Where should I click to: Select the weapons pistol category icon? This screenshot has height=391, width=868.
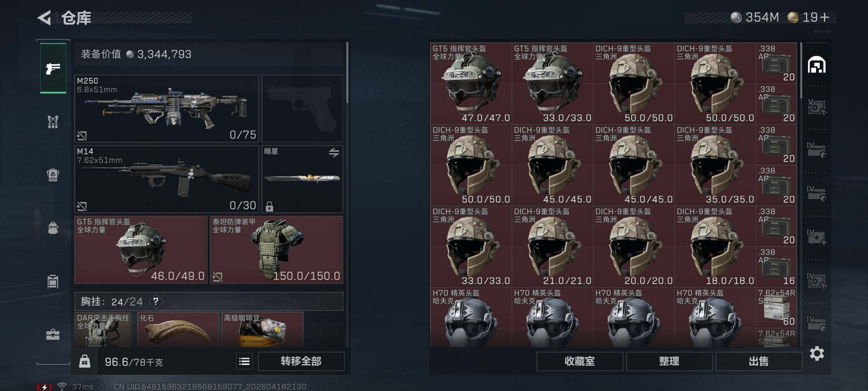click(x=53, y=68)
